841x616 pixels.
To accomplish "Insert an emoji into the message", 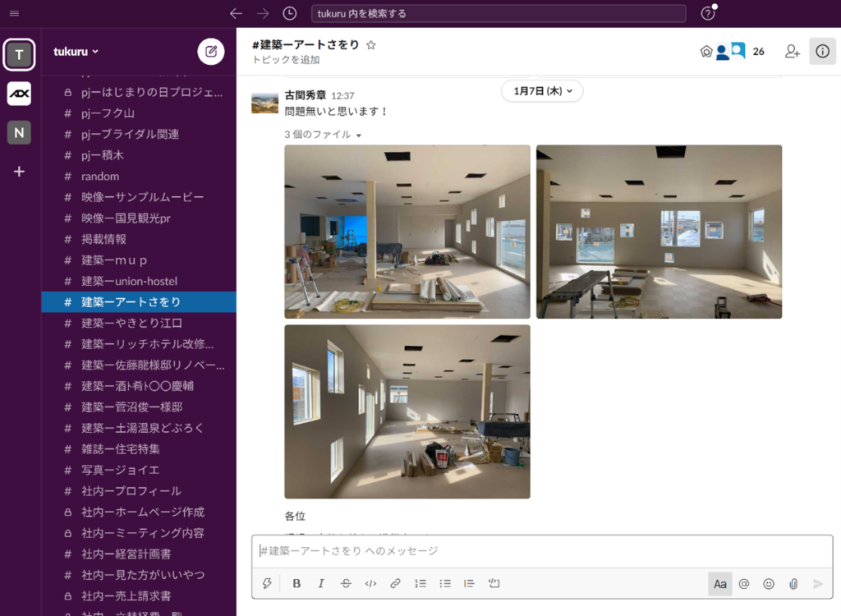I will click(768, 583).
